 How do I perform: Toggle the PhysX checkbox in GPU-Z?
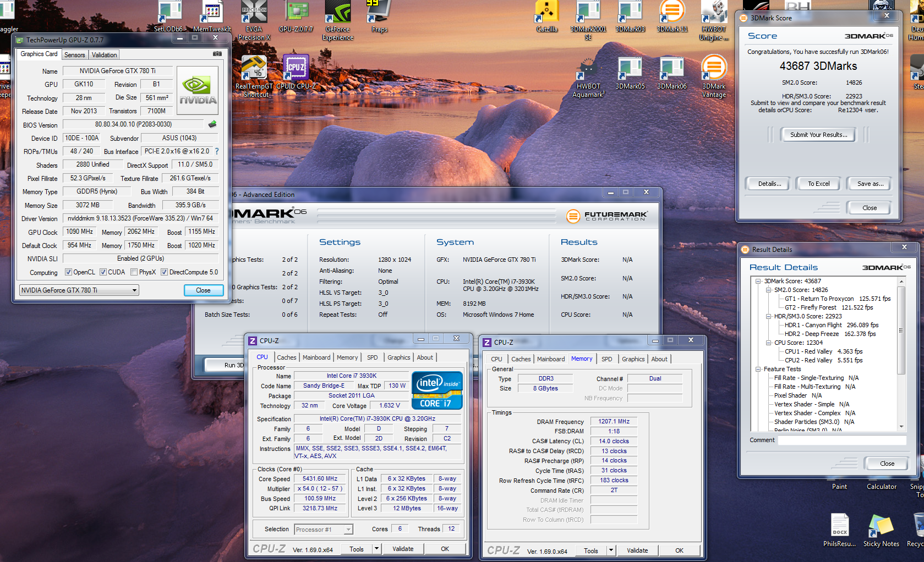[x=134, y=272]
